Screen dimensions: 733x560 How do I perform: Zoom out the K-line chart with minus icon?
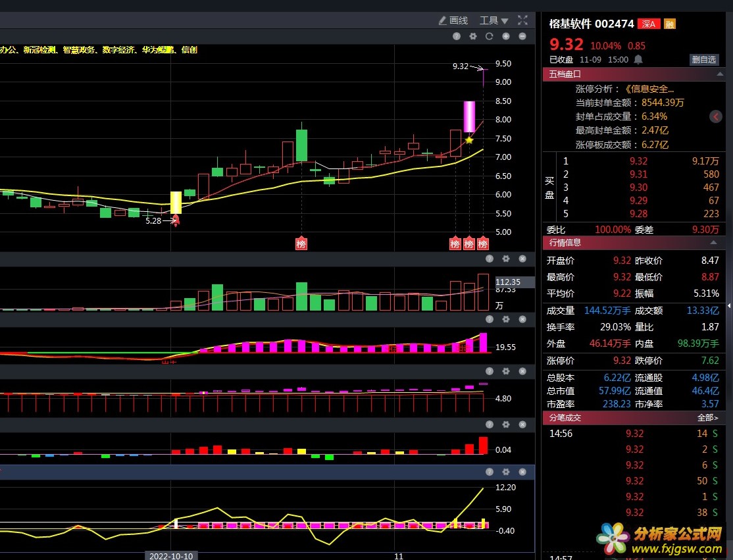point(522,36)
